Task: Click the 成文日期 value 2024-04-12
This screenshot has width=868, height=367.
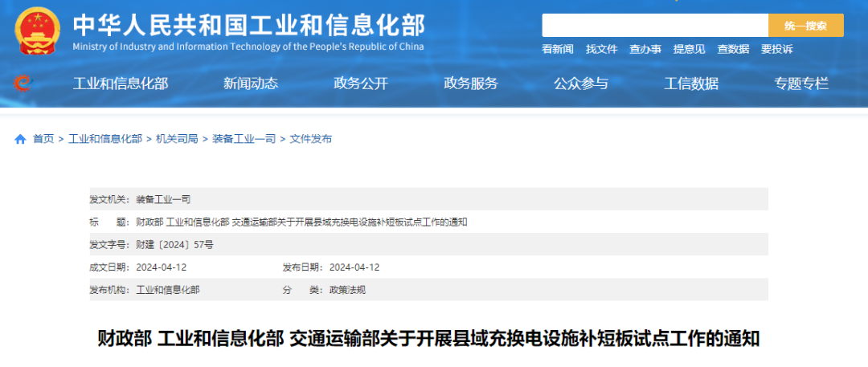Action: (162, 267)
